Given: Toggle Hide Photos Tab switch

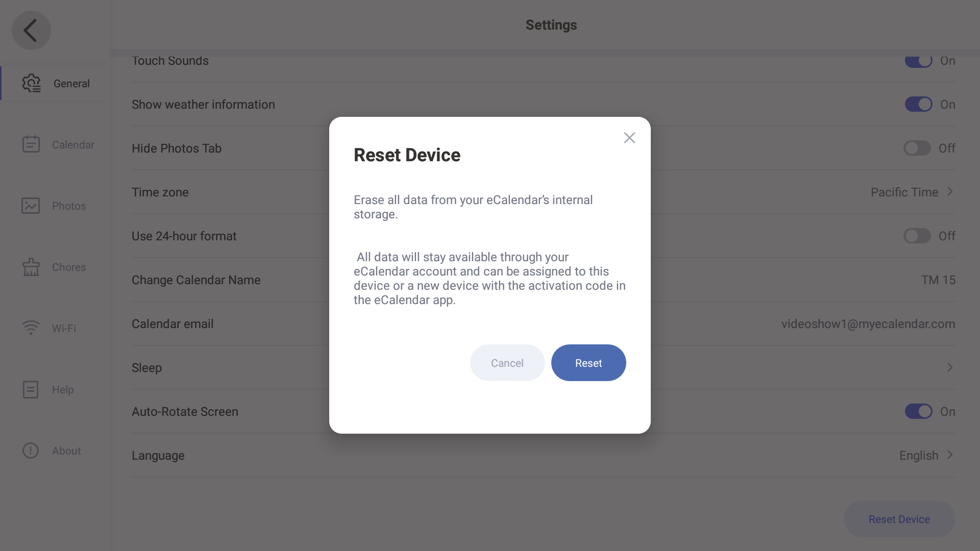Looking at the screenshot, I should pyautogui.click(x=917, y=148).
